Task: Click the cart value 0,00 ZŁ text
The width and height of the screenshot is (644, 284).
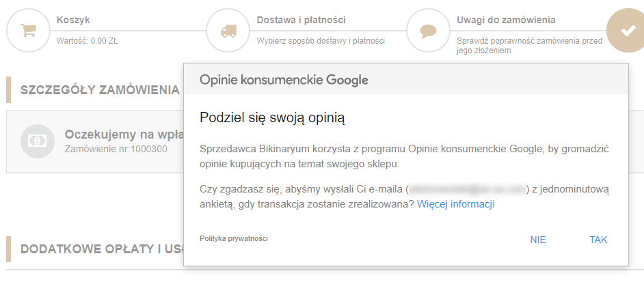Action: coord(87,41)
